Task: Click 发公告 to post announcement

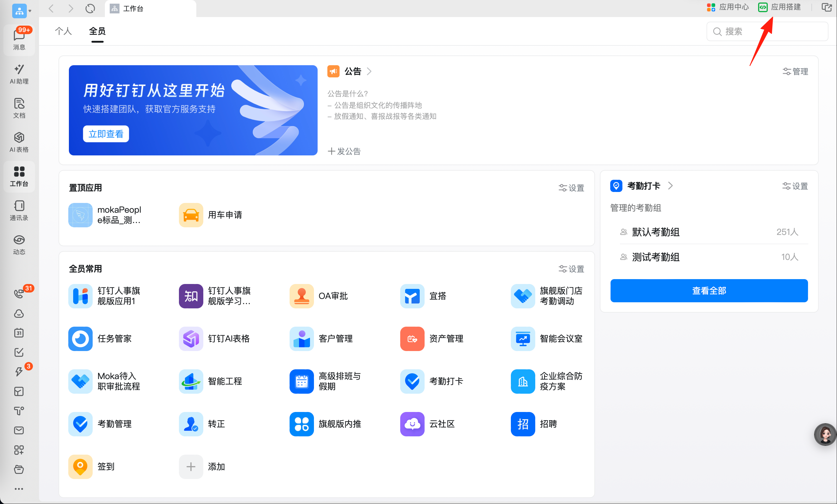Action: pyautogui.click(x=344, y=151)
